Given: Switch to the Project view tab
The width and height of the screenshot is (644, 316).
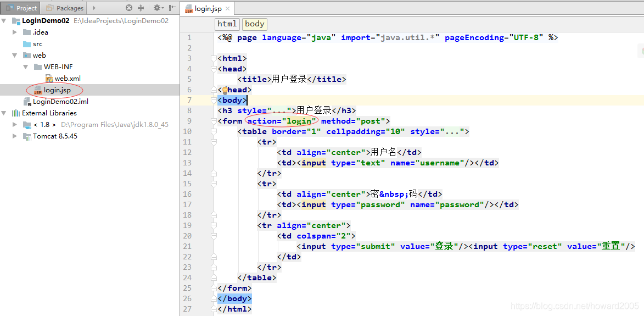Looking at the screenshot, I should [21, 8].
